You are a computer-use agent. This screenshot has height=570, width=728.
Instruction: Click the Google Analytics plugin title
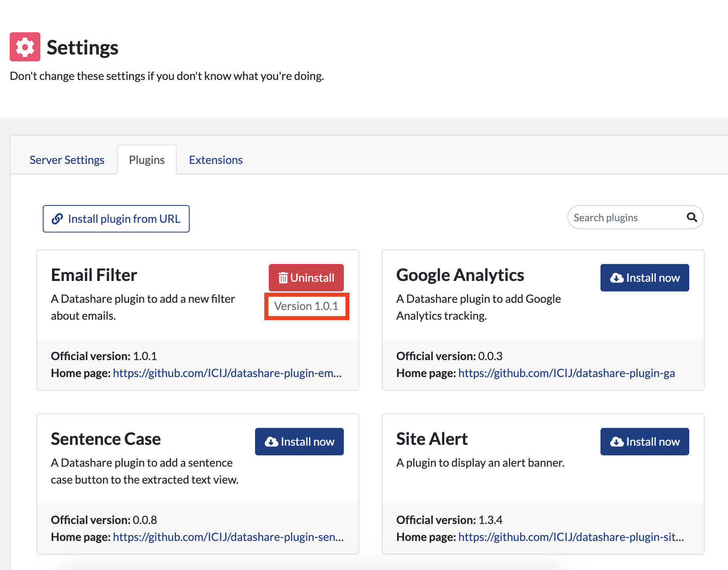click(x=460, y=275)
